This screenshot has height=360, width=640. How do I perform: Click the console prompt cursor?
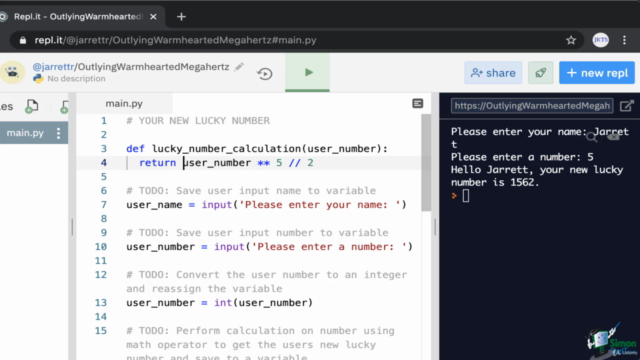click(x=466, y=196)
